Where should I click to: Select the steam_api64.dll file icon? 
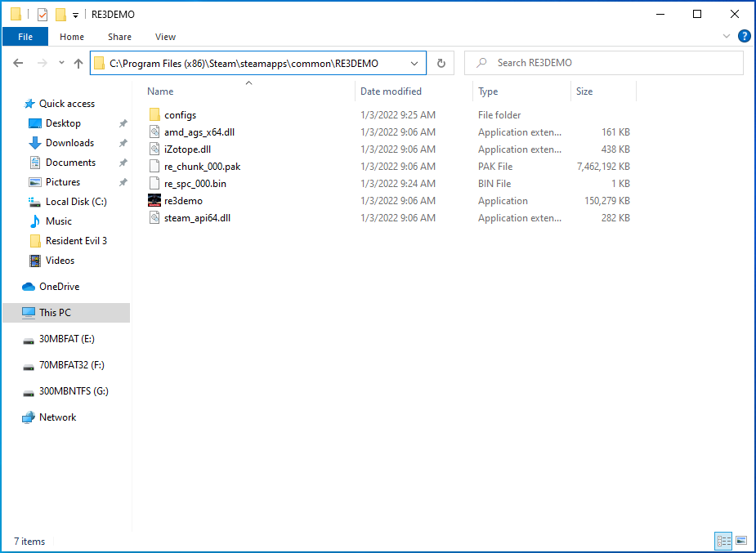[154, 218]
